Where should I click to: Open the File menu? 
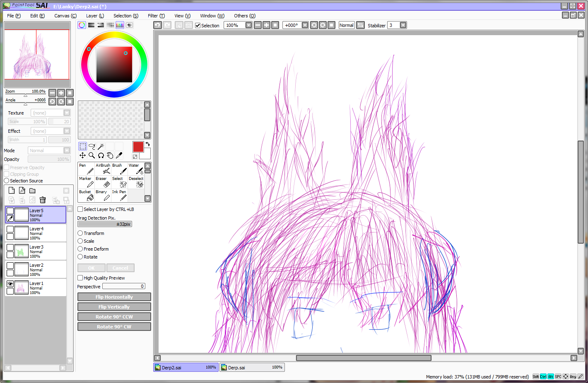(14, 16)
